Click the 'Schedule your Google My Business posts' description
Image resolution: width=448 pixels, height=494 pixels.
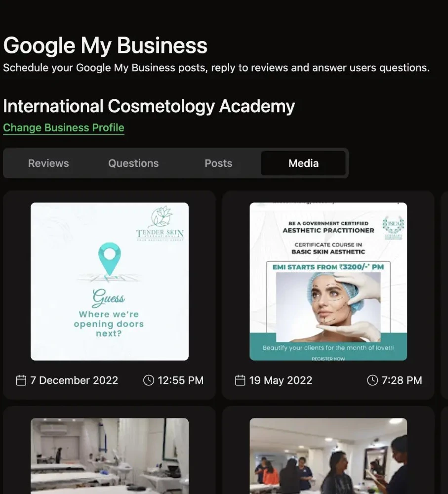click(x=216, y=68)
